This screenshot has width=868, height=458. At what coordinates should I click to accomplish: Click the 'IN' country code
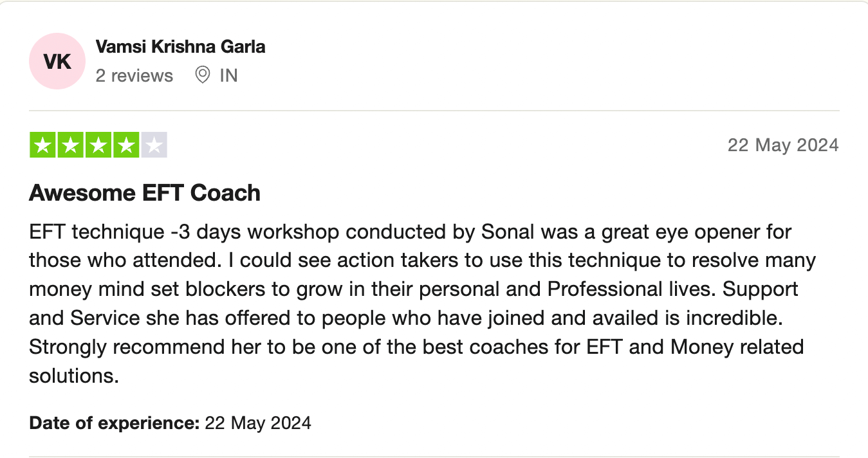point(228,76)
